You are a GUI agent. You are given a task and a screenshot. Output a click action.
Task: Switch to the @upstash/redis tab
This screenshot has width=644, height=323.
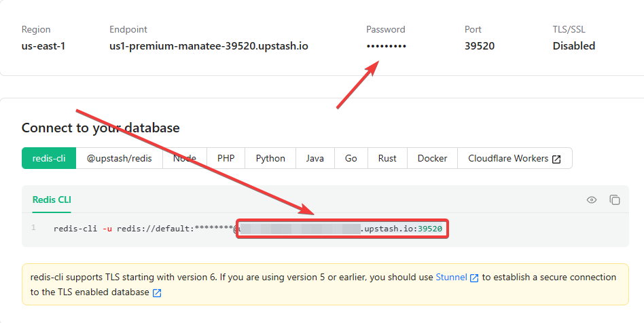click(x=119, y=158)
